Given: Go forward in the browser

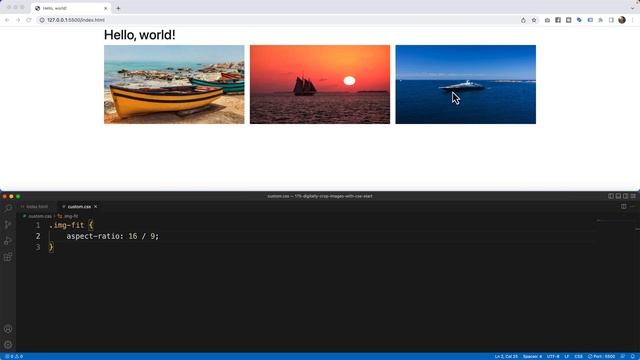Looking at the screenshot, I should (x=18, y=20).
